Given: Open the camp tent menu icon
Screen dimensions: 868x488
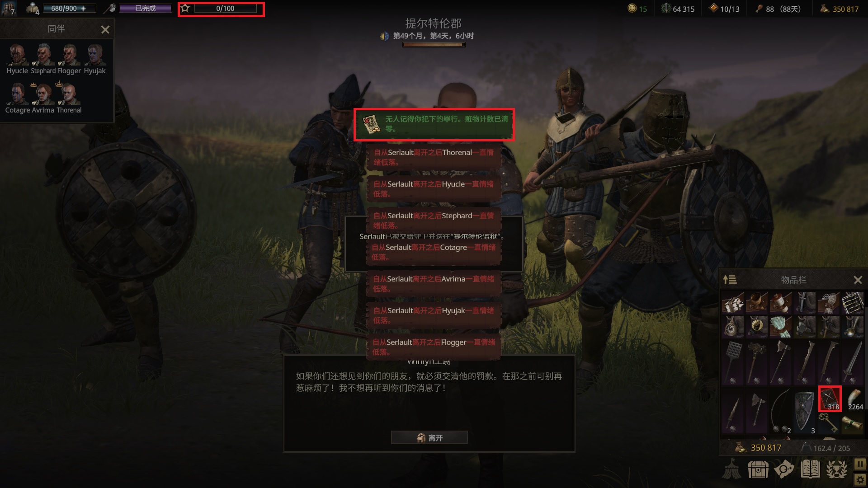Looking at the screenshot, I should pos(731,469).
